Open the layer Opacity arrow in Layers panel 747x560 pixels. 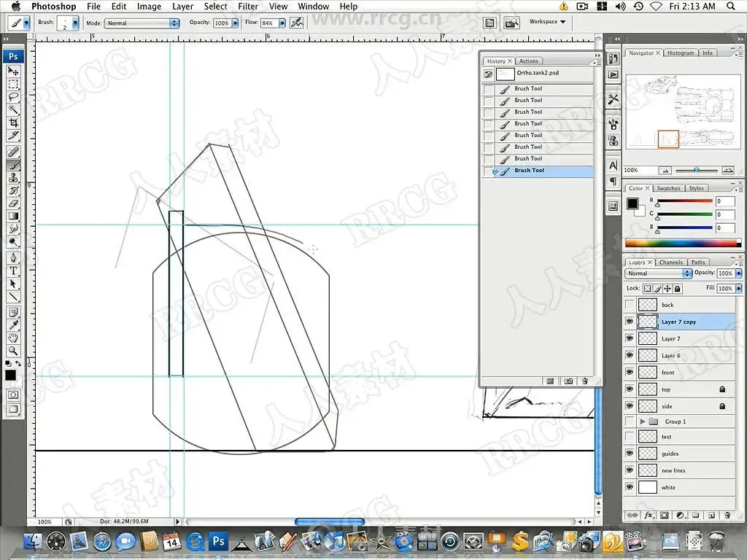click(738, 273)
